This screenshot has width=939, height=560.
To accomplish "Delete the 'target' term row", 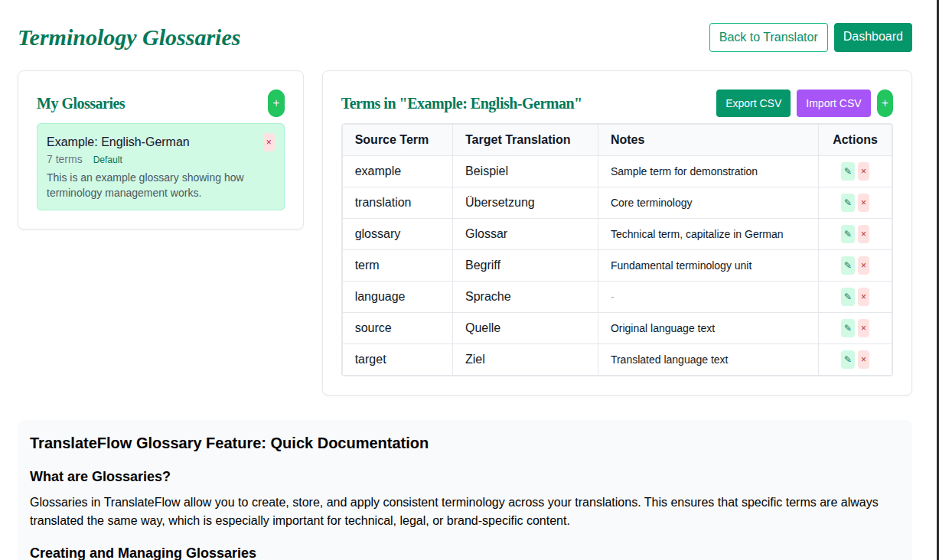I will 863,360.
